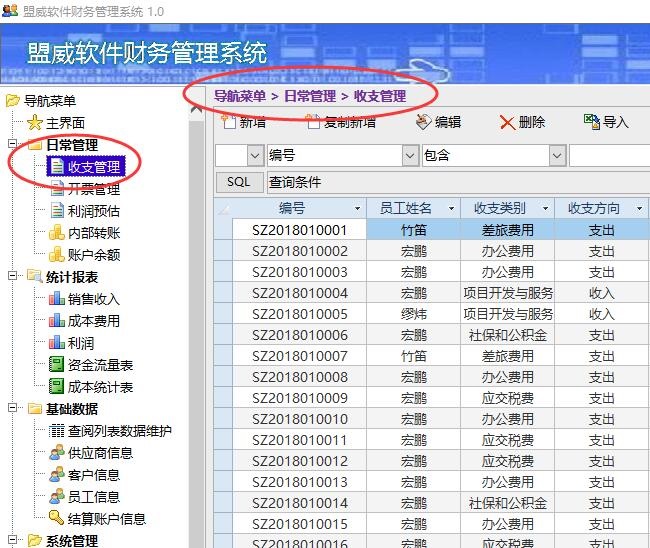Open 账户余额 from the tree
The height and width of the screenshot is (548, 650).
coord(94,255)
